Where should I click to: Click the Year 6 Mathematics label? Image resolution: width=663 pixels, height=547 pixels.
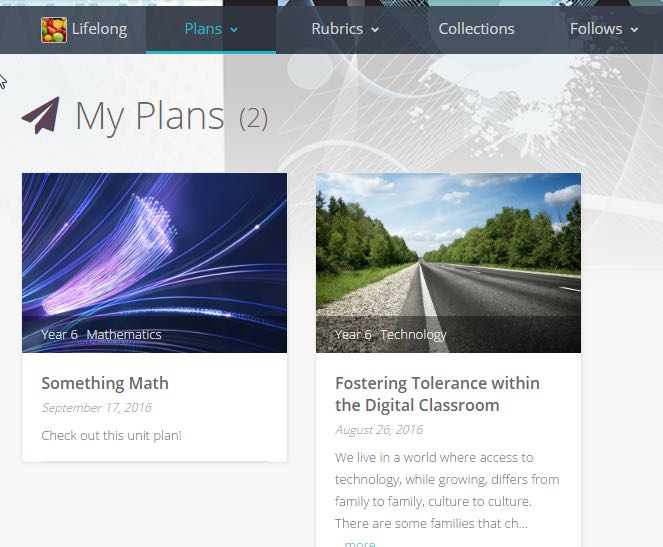point(101,334)
